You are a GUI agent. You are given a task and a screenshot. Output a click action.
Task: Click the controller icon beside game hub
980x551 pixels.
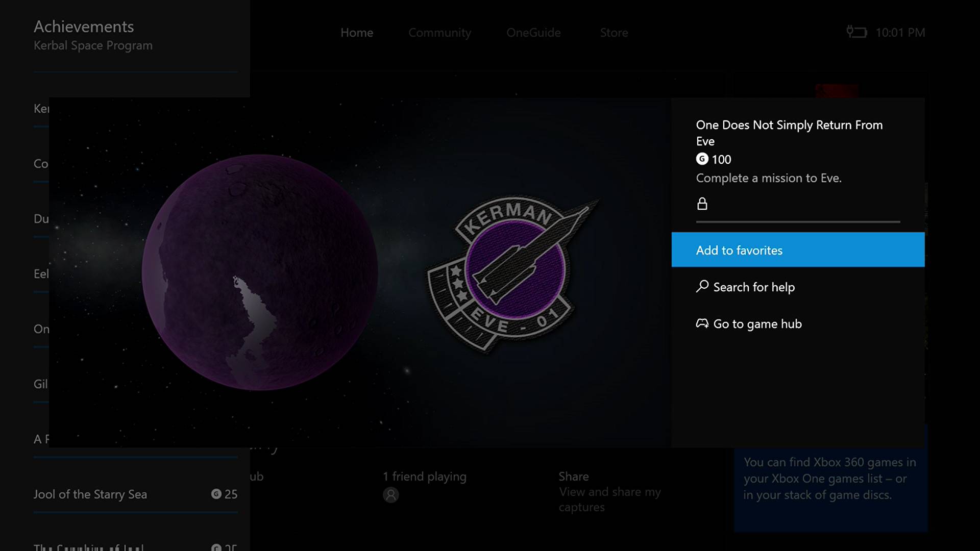(702, 323)
